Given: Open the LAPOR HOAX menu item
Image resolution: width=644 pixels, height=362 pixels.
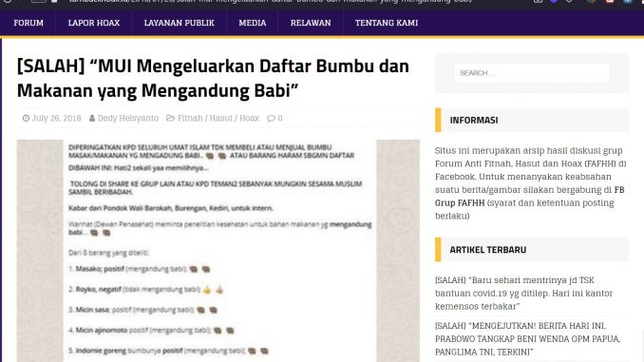Looking at the screenshot, I should coord(94,23).
